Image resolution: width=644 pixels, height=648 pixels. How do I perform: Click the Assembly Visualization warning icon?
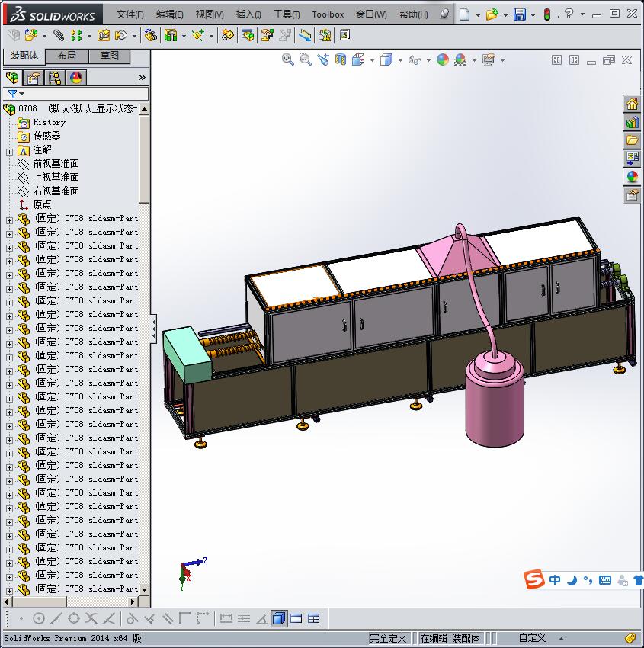point(325,36)
